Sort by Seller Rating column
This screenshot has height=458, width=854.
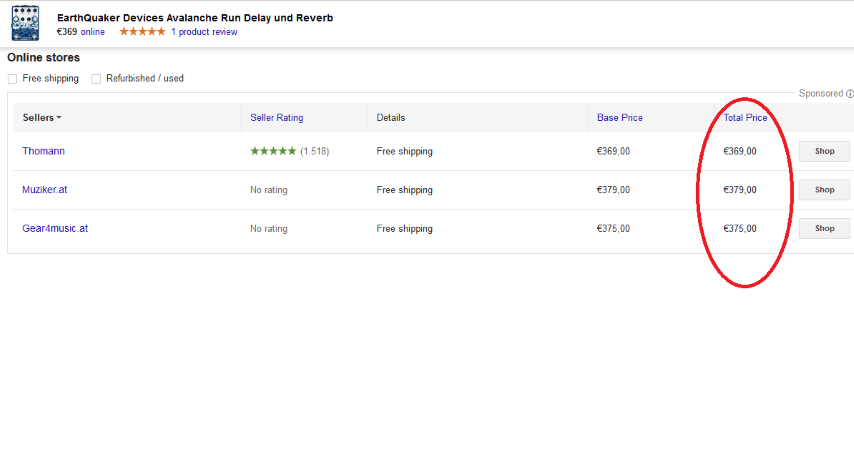(277, 118)
